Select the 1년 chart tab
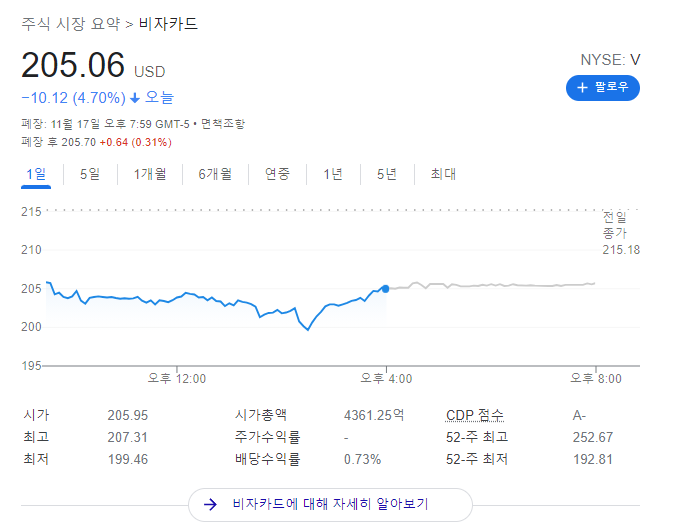This screenshot has height=530, width=677. coord(333,174)
